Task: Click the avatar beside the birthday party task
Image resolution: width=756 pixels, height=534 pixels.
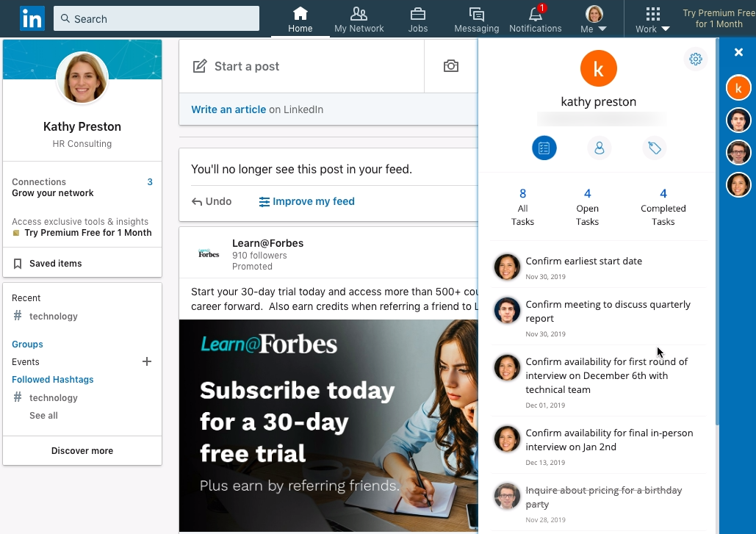Action: [x=507, y=496]
